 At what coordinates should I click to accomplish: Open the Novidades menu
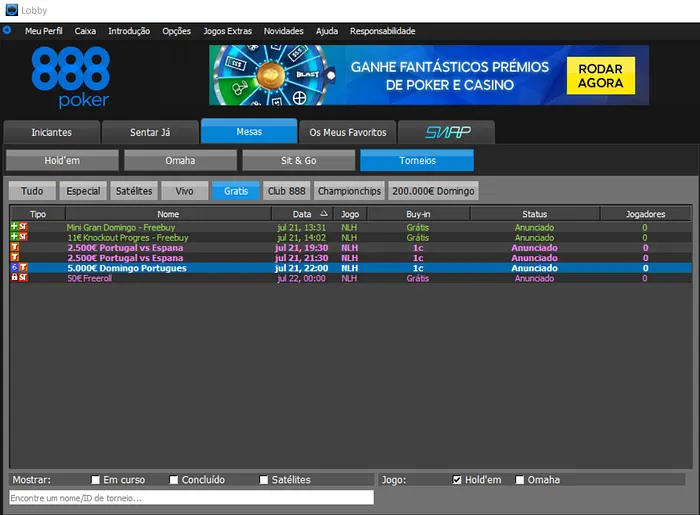tap(283, 31)
